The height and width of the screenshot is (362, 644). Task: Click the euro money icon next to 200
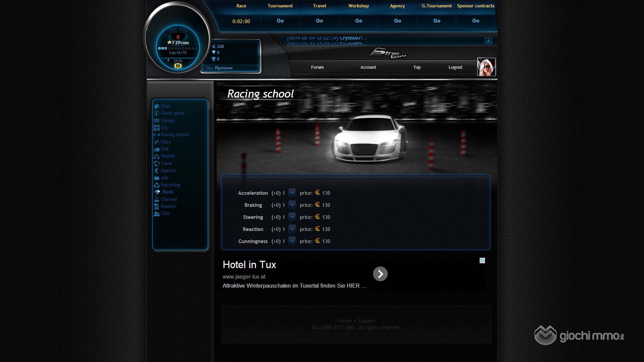coord(214,46)
